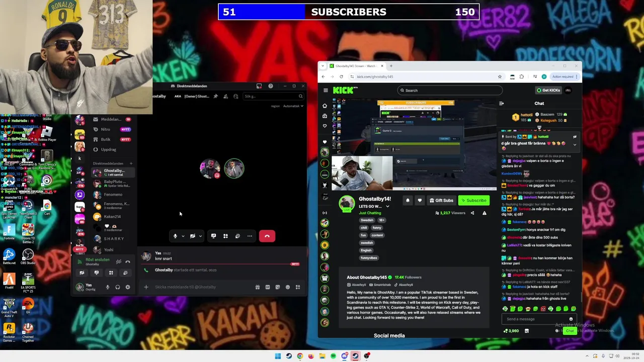Open Discord help icon in title bar
Image resolution: width=644 pixels, height=362 pixels.
[271, 86]
